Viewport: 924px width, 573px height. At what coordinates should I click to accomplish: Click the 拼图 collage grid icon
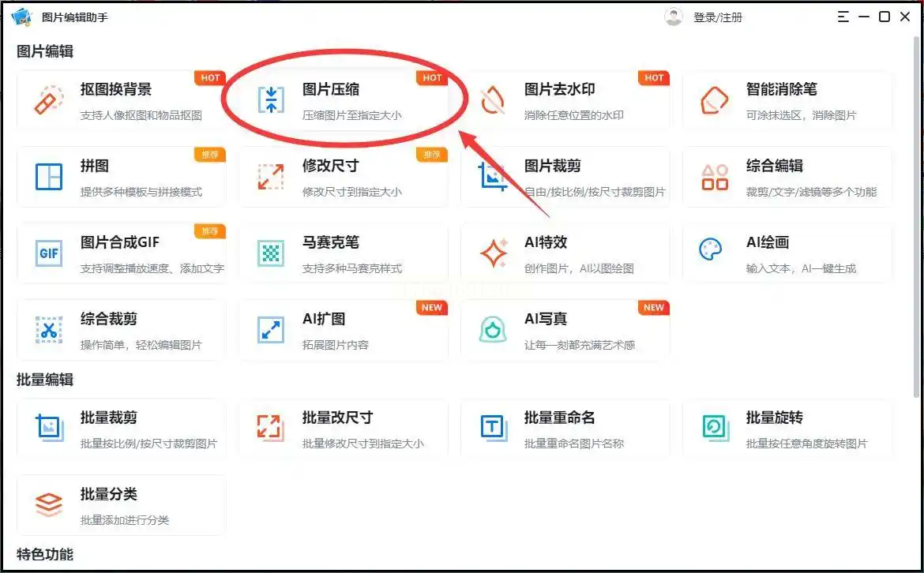[49, 177]
